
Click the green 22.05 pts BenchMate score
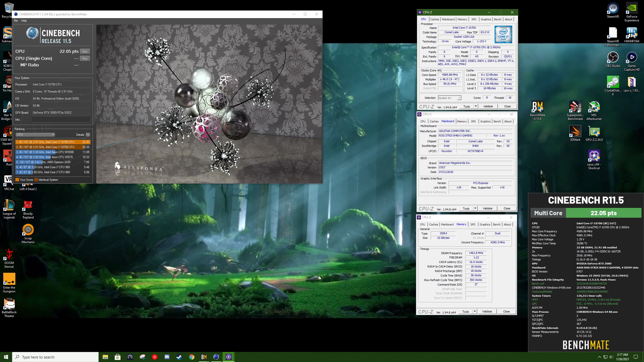point(603,213)
